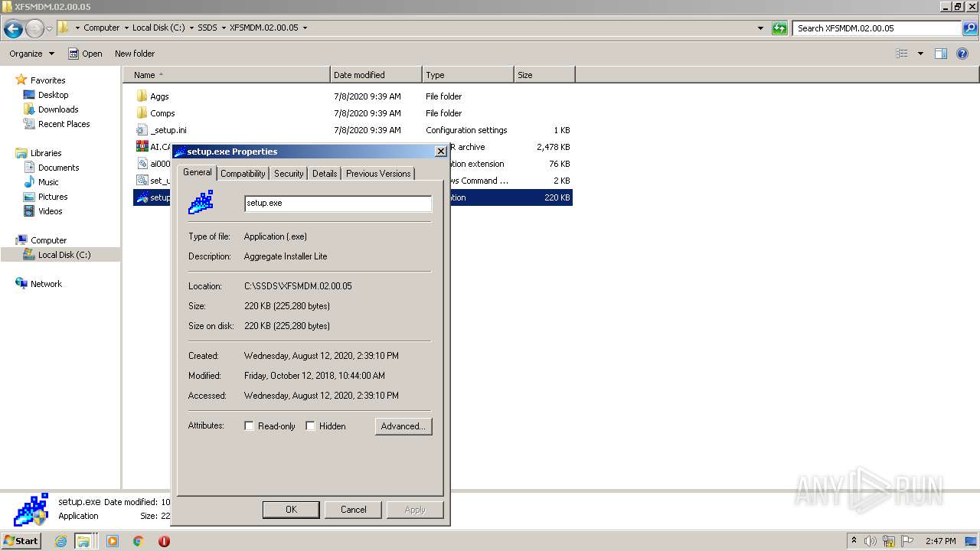980x551 pixels.
Task: Click Cancel in Properties dialog
Action: (x=354, y=510)
